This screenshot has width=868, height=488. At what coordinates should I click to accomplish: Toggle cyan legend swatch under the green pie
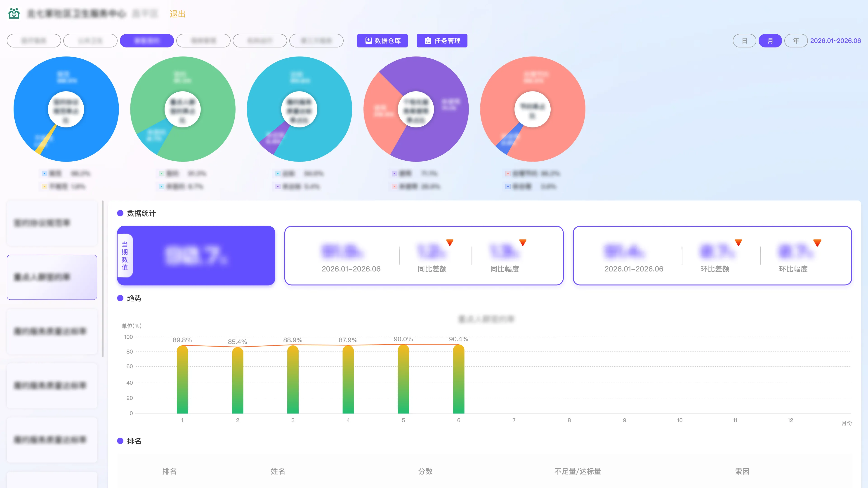click(x=161, y=186)
